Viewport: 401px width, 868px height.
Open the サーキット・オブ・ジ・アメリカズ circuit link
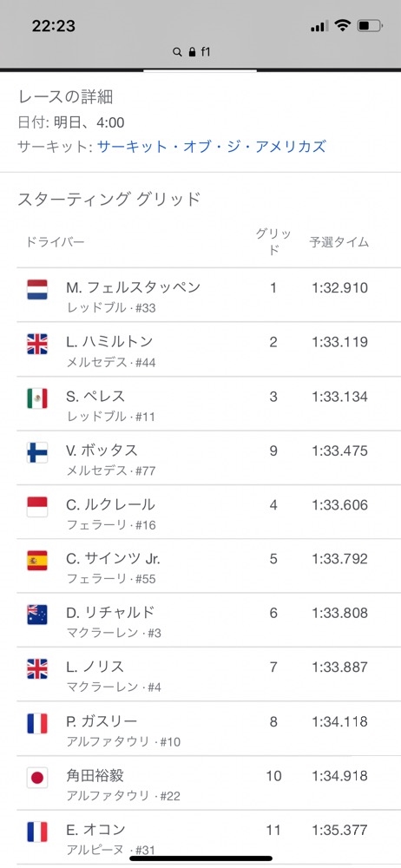(211, 147)
